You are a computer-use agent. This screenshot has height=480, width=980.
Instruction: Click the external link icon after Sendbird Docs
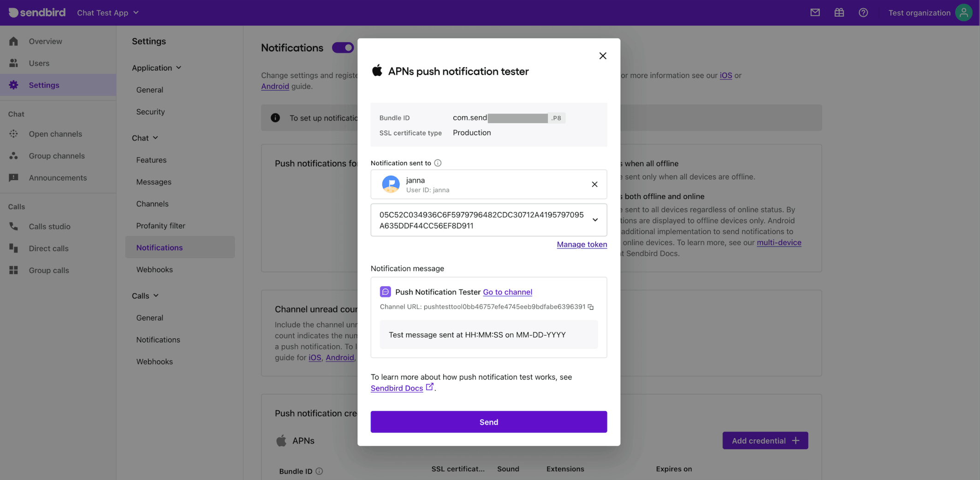pos(429,387)
